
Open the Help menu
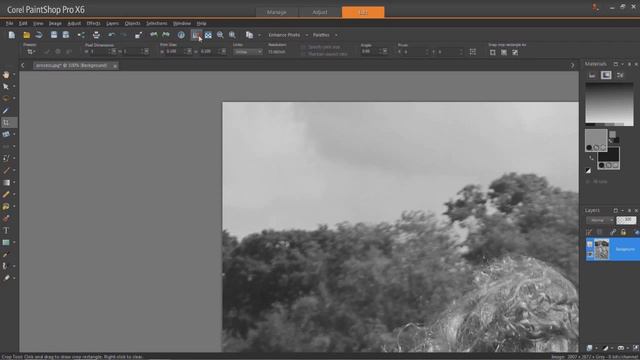[x=201, y=24]
